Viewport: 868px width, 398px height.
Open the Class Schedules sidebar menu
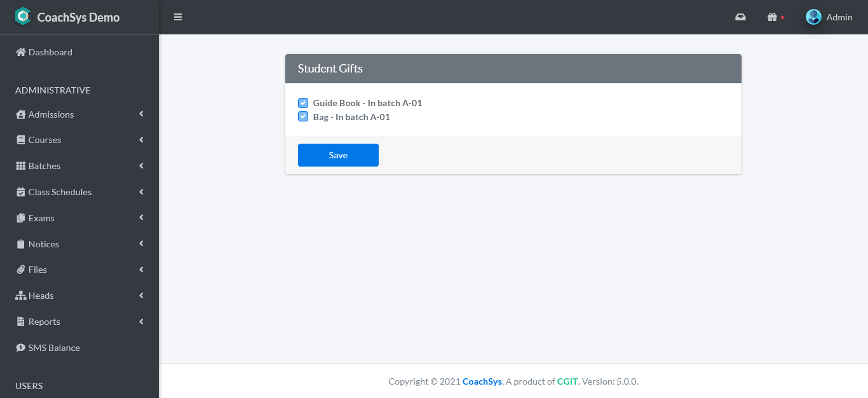(79, 192)
